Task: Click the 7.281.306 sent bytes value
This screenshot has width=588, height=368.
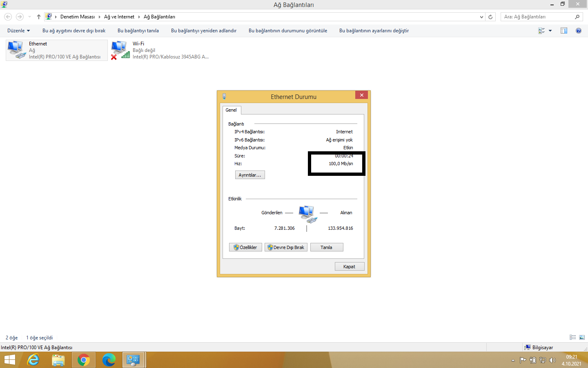Action: (285, 228)
